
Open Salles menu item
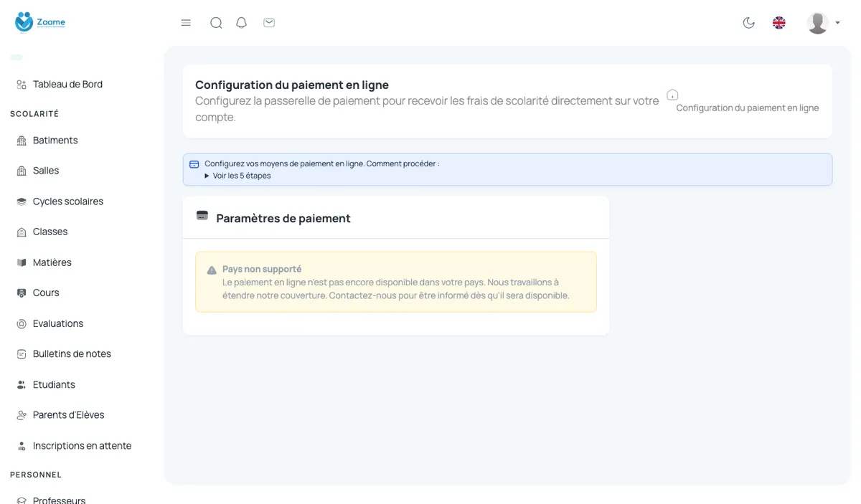(46, 171)
